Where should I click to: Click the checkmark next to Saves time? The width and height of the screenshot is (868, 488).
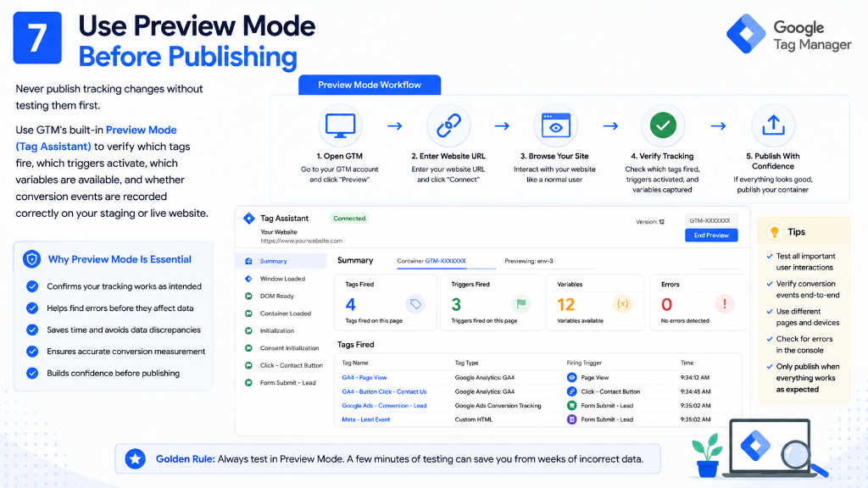click(32, 330)
